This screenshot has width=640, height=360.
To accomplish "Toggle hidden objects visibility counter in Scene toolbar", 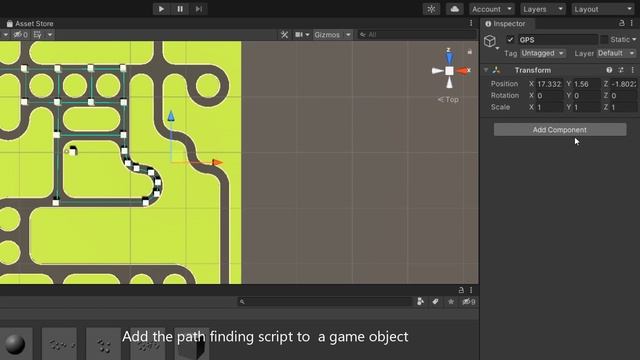I will pyautogui.click(x=21, y=35).
